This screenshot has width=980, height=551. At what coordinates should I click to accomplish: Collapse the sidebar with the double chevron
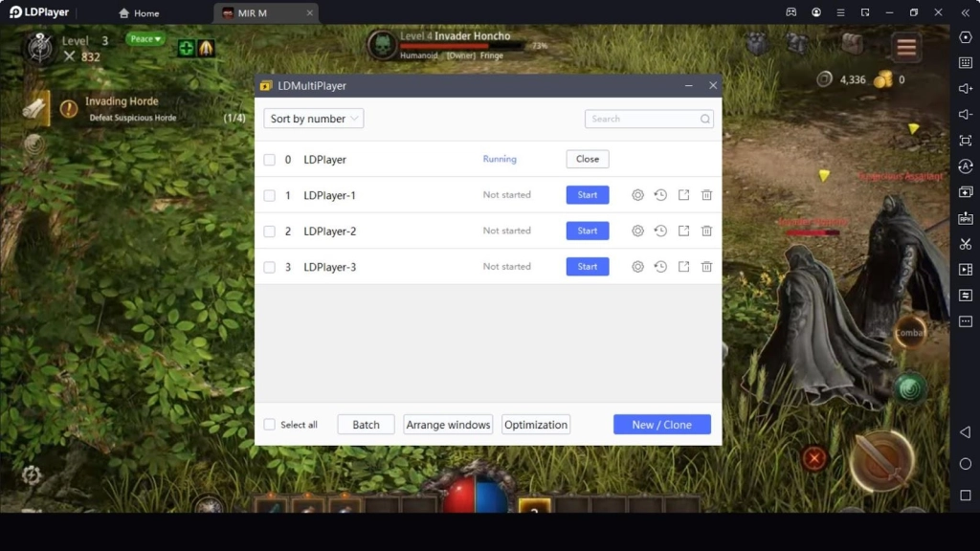(x=966, y=12)
